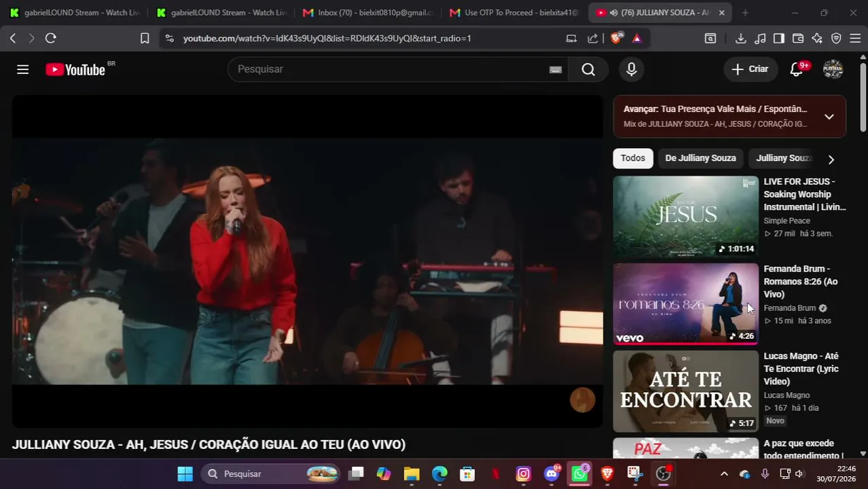
Task: Go to the YouTube home logo
Action: point(75,69)
